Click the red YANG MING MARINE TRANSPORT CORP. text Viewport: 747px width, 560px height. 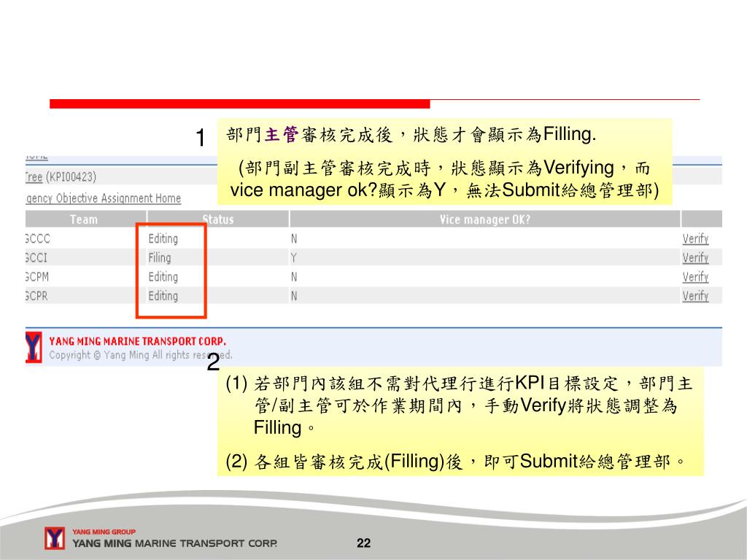coord(137,341)
